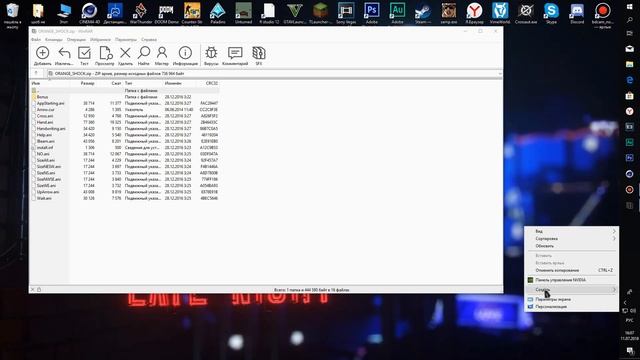The image size is (640, 360).
Task: Click the Crossout desktop shortcut
Action: tap(526, 13)
